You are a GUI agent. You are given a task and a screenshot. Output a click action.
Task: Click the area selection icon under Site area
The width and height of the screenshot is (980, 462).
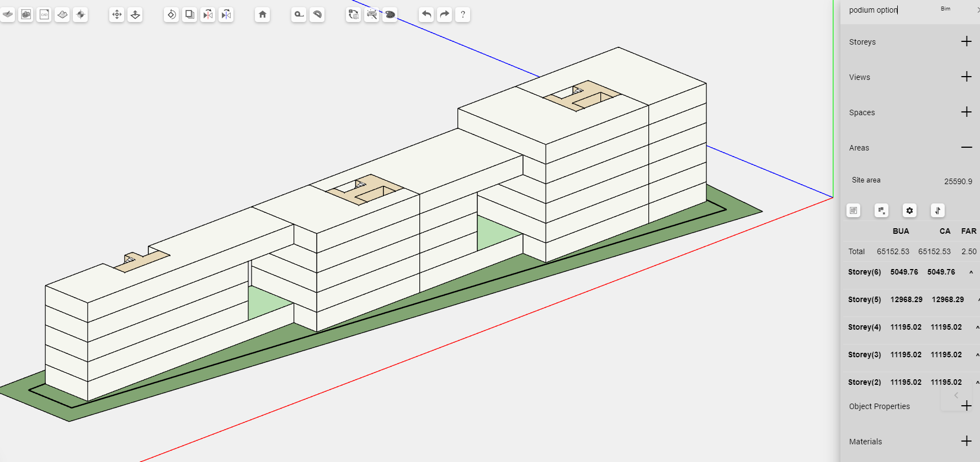[854, 210]
